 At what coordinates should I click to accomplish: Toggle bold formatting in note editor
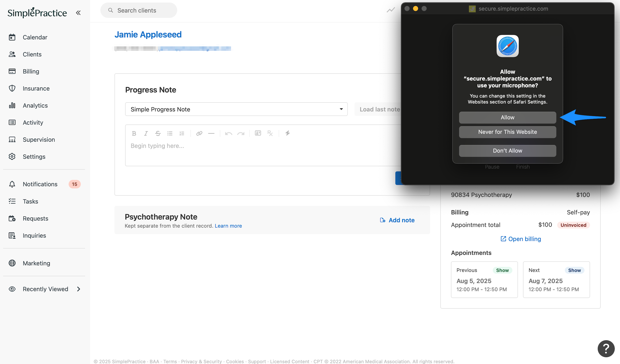(x=134, y=133)
